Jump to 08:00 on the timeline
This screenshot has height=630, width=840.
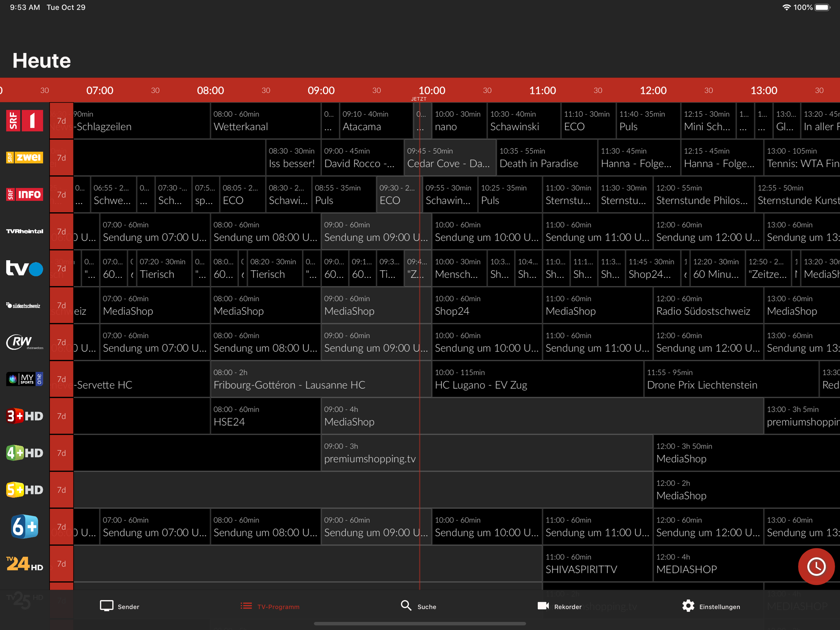click(x=210, y=90)
